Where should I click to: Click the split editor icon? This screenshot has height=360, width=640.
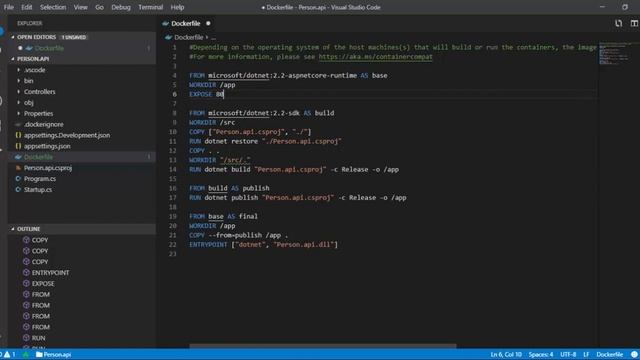pos(634,23)
